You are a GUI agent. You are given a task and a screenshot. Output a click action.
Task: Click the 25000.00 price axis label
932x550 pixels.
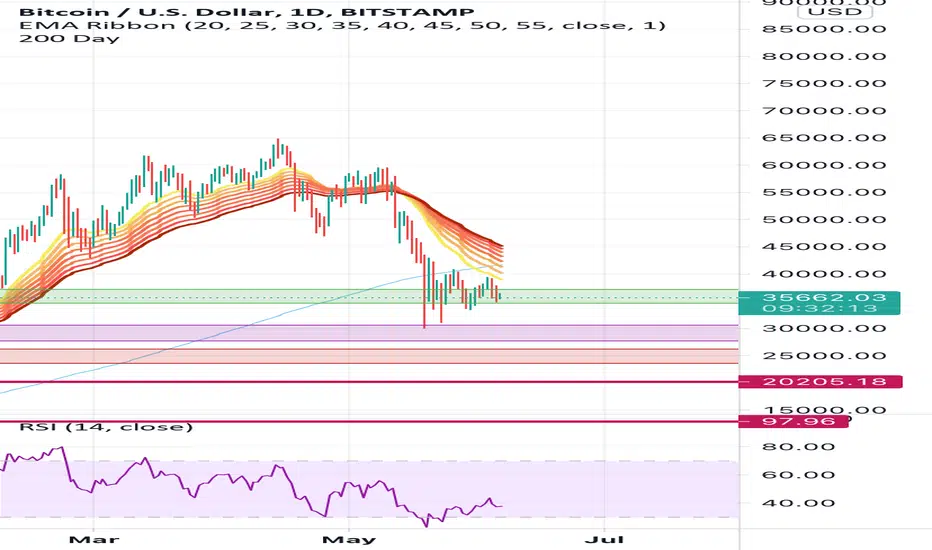click(x=824, y=356)
